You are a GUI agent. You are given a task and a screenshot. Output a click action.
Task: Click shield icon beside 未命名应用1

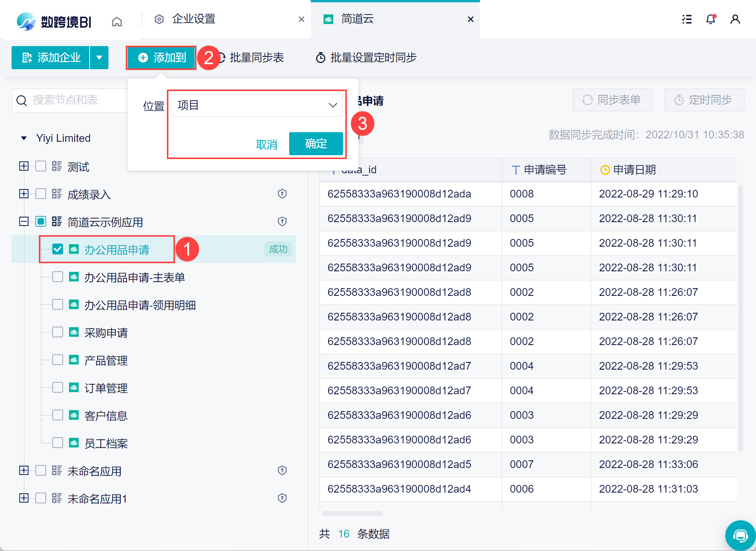click(x=282, y=498)
